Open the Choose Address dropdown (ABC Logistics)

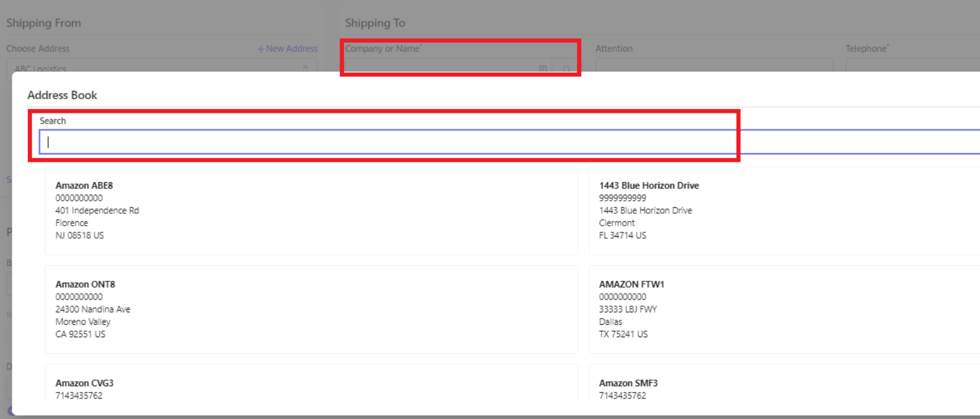[x=162, y=66]
